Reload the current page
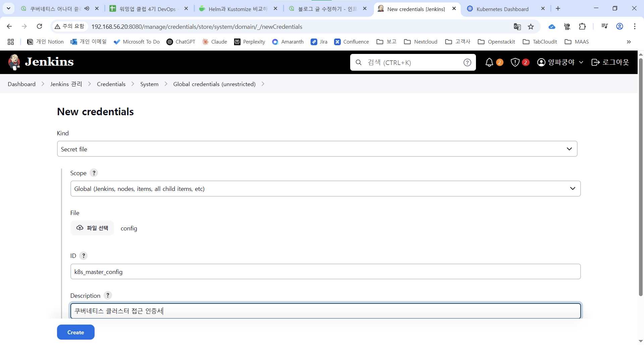This screenshot has width=644, height=345. (x=39, y=26)
